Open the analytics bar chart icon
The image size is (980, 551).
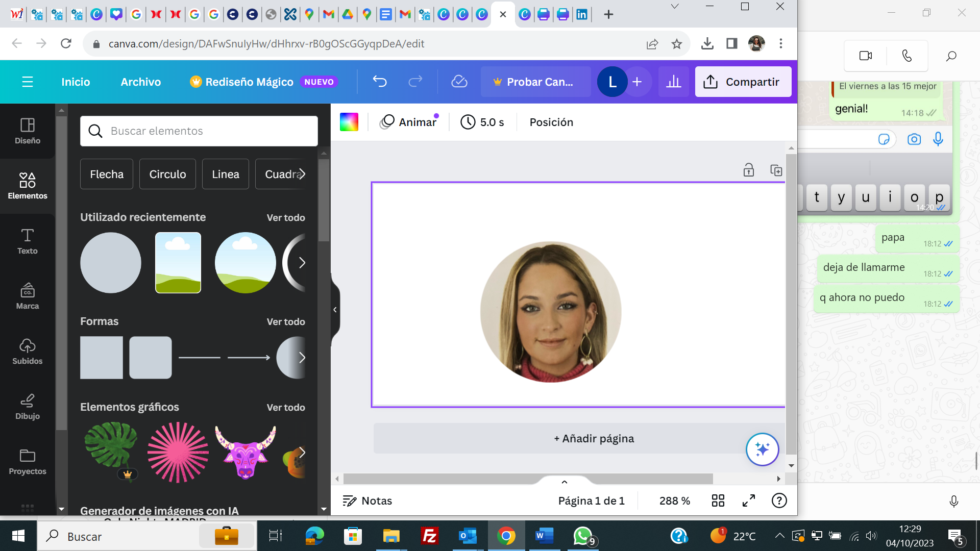click(x=674, y=82)
